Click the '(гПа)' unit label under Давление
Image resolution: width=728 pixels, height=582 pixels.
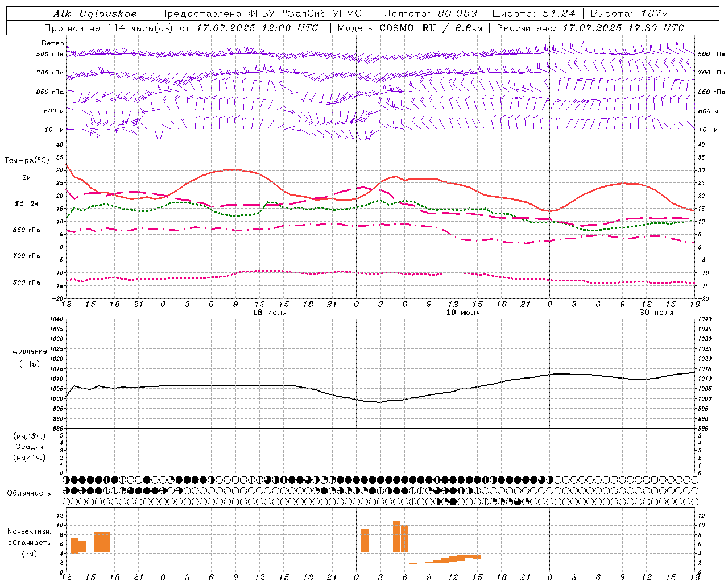tap(30, 364)
